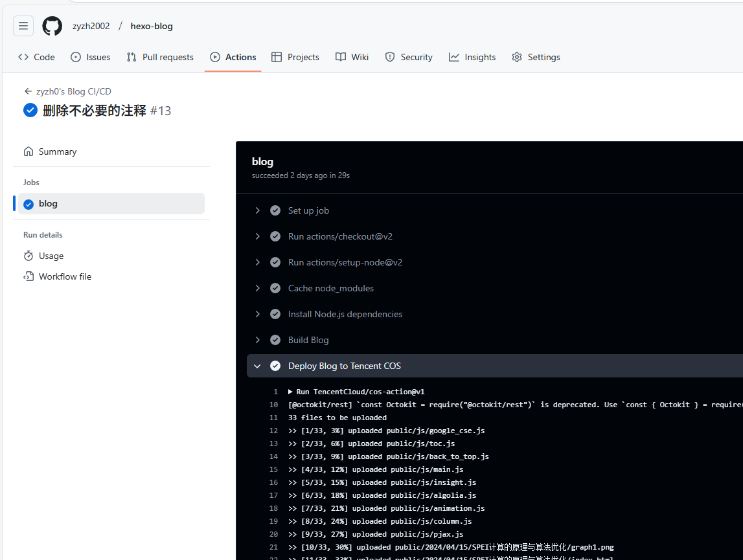This screenshot has height=560, width=743.
Task: Click log line number 12 in the deploy output
Action: point(273,430)
